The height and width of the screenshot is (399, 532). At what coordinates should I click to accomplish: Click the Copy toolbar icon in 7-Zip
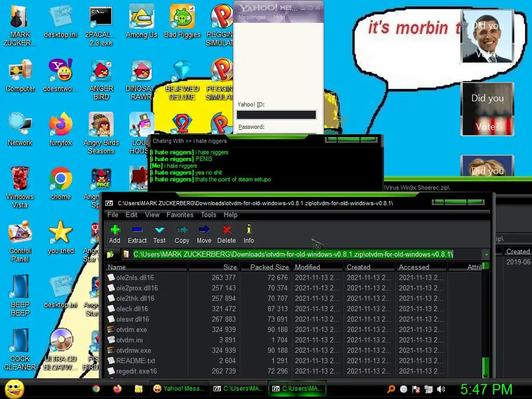pos(182,234)
